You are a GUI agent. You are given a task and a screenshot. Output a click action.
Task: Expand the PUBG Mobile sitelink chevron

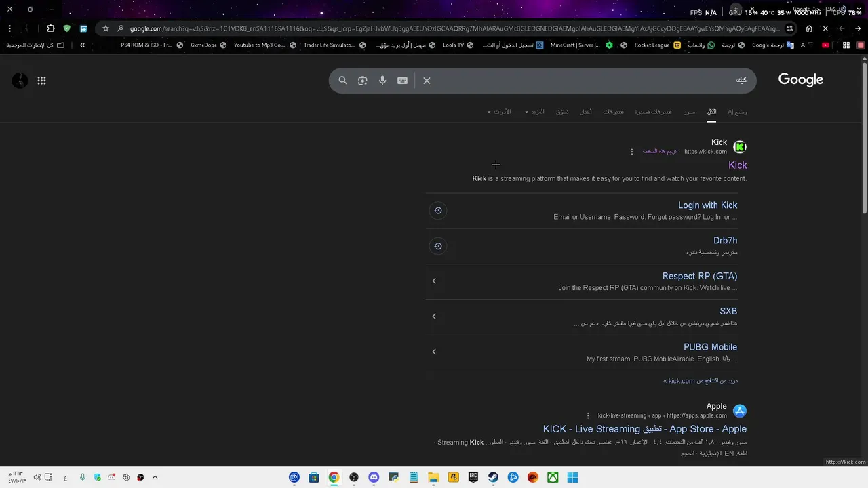[x=434, y=352]
